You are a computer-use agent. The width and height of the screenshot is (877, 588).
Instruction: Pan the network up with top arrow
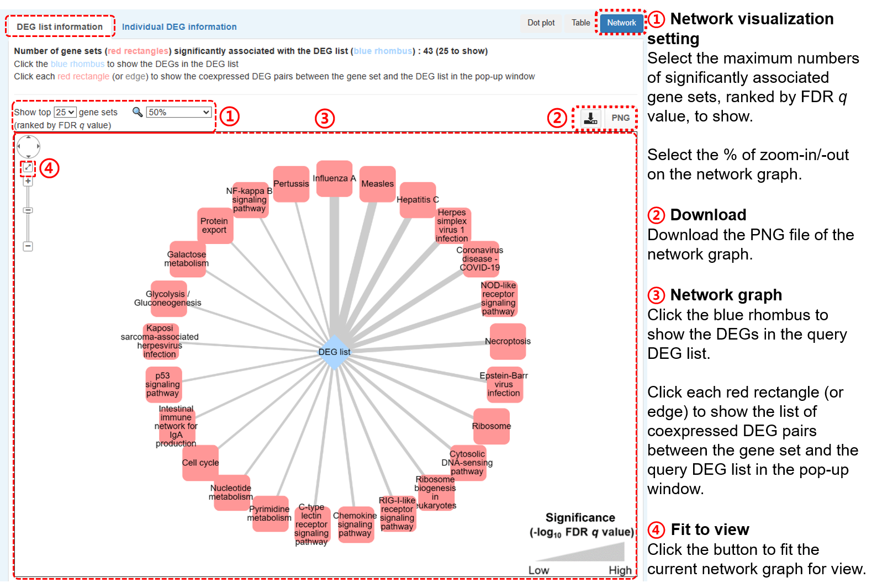(x=28, y=138)
